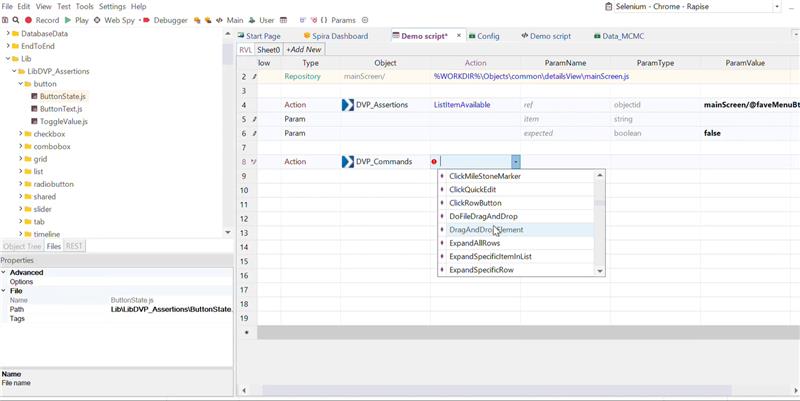Click the save icon in the toolbar

(x=5, y=20)
